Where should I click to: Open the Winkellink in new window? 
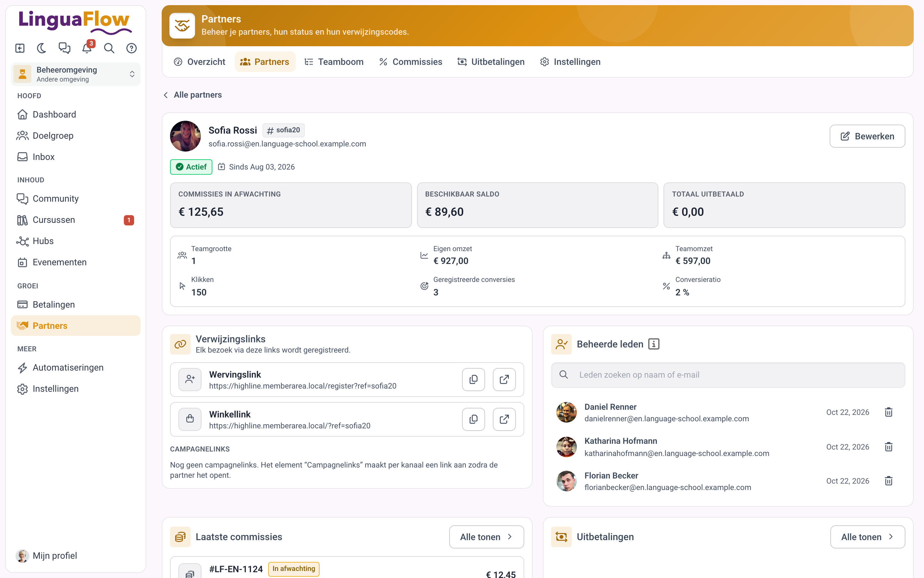click(x=504, y=419)
